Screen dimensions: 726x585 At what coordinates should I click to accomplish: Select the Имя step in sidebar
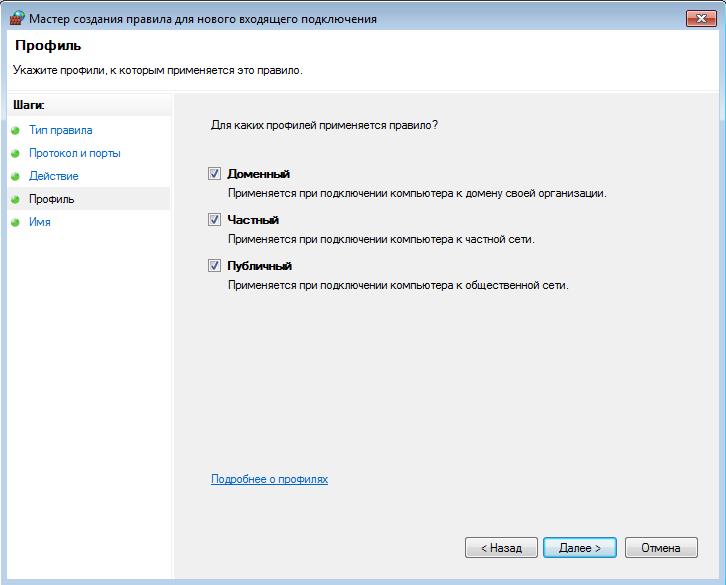click(40, 222)
